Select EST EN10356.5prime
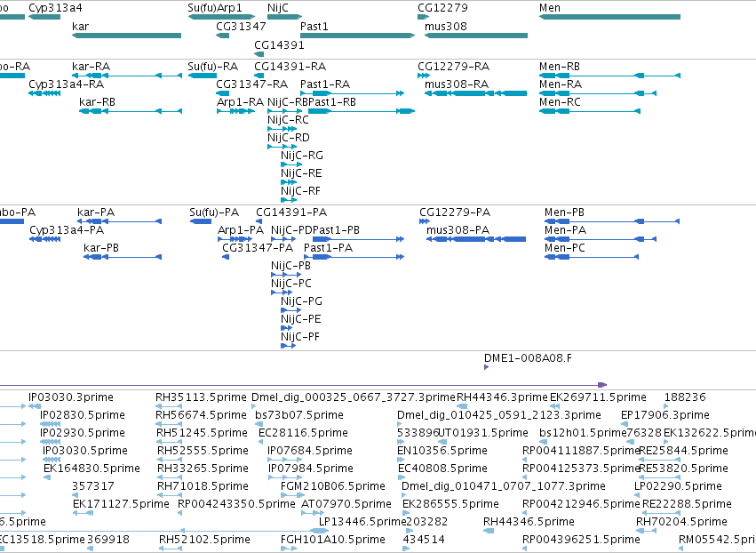The width and height of the screenshot is (756, 553). pyautogui.click(x=400, y=460)
